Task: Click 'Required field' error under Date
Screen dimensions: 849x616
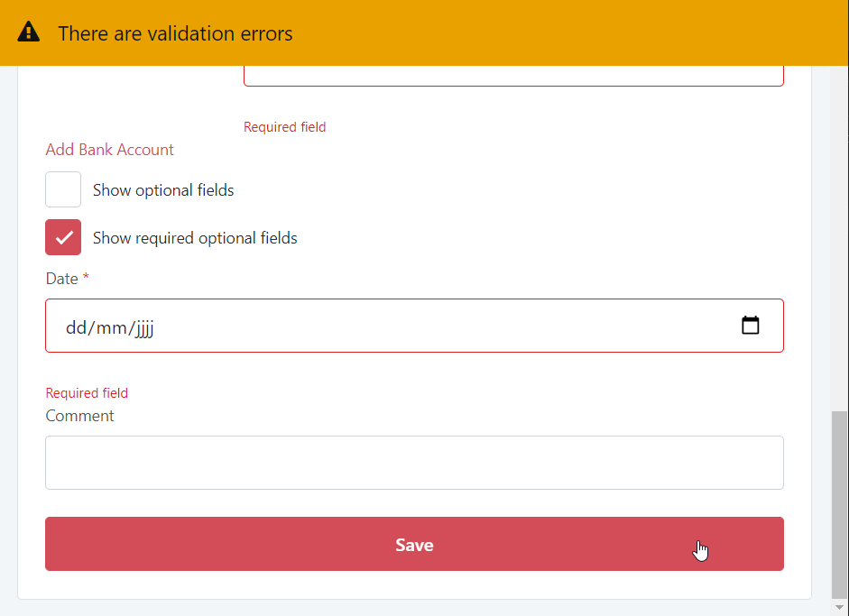Action: [x=87, y=393]
